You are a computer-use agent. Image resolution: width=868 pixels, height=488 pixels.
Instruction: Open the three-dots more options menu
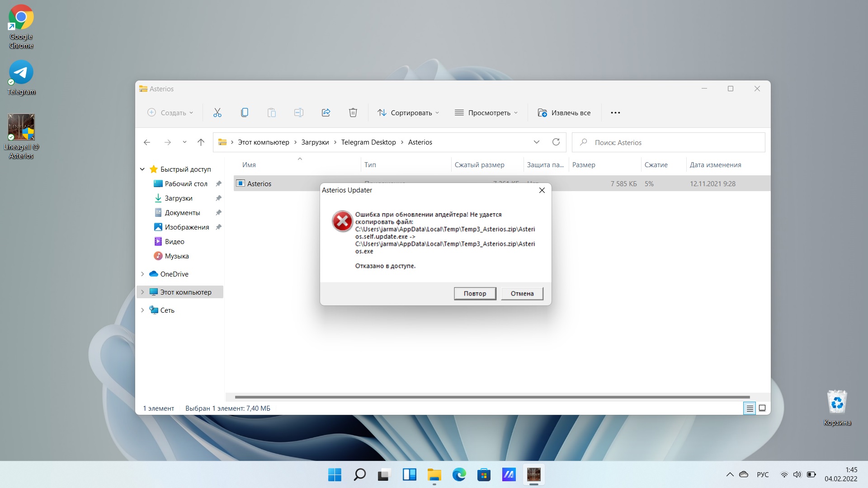615,113
